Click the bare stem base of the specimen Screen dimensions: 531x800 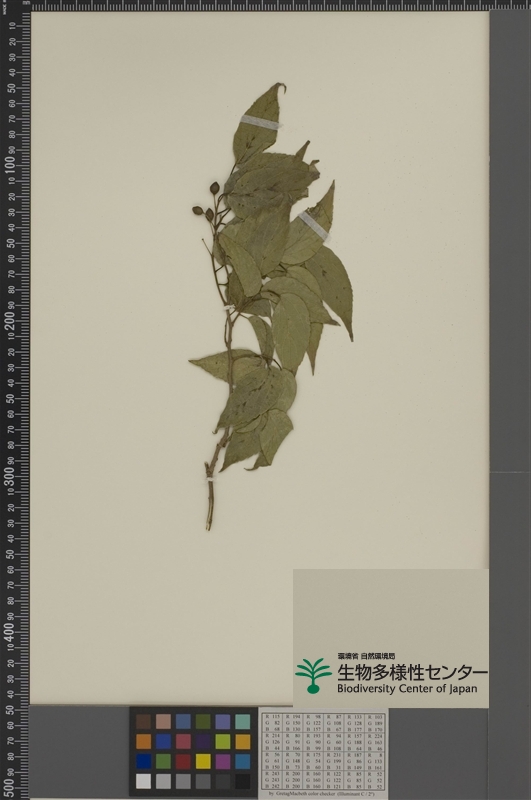[x=210, y=507]
